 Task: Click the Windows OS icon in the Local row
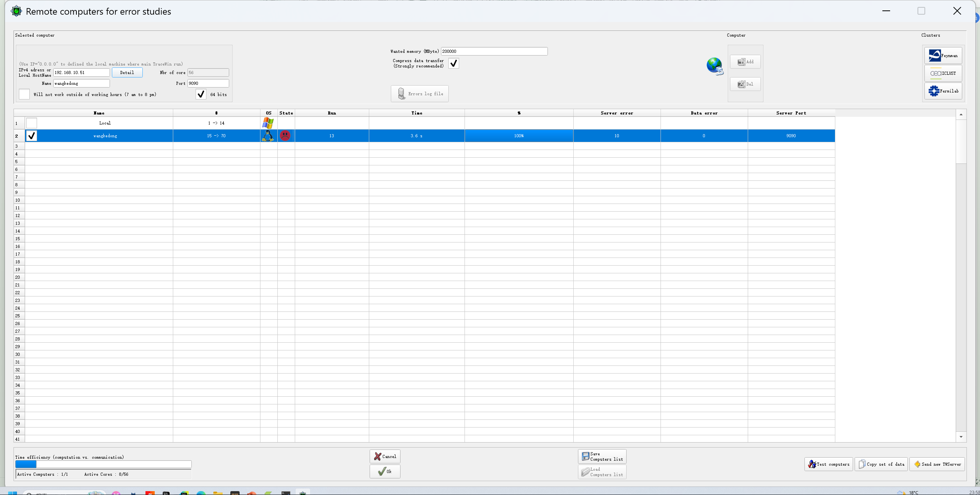pyautogui.click(x=268, y=123)
